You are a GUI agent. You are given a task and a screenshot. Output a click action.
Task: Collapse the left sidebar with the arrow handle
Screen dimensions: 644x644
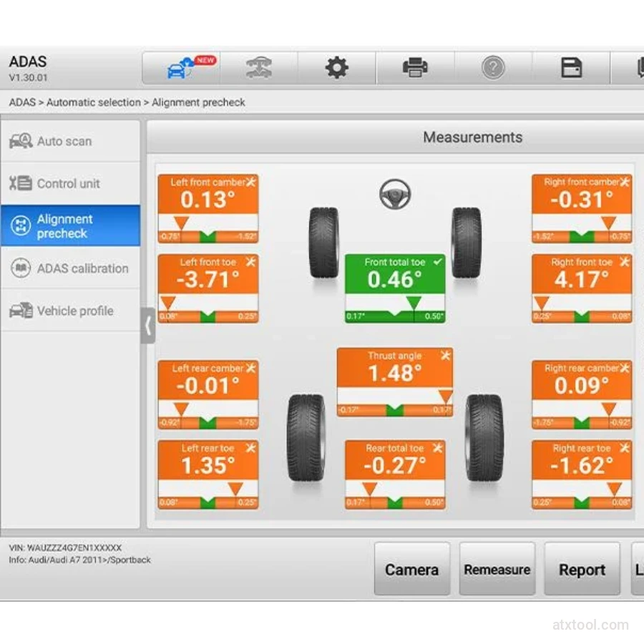pyautogui.click(x=147, y=326)
